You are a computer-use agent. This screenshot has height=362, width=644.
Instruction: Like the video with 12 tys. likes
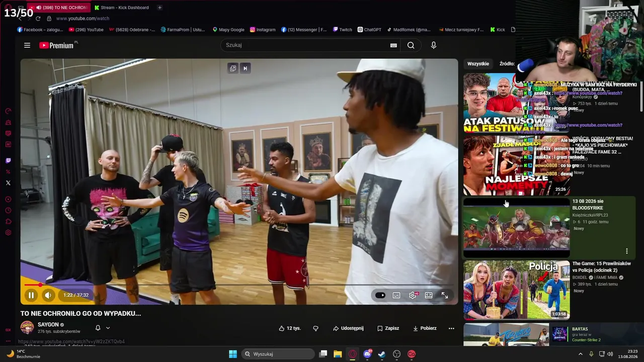(290, 328)
